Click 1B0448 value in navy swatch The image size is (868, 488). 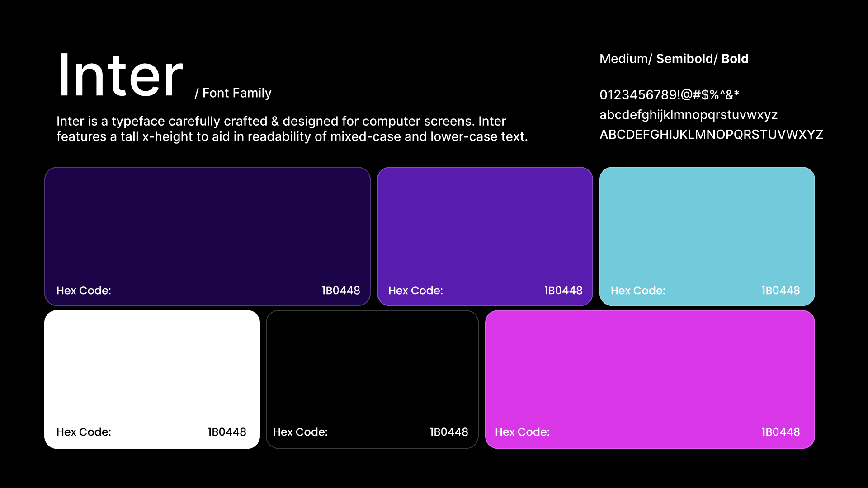(341, 291)
